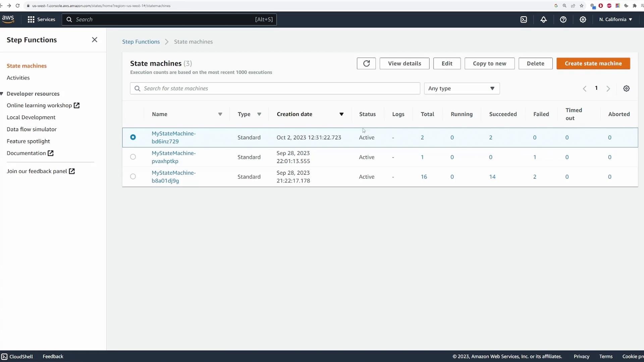
Task: Launch CloudShell from top bar icon
Action: (524, 19)
